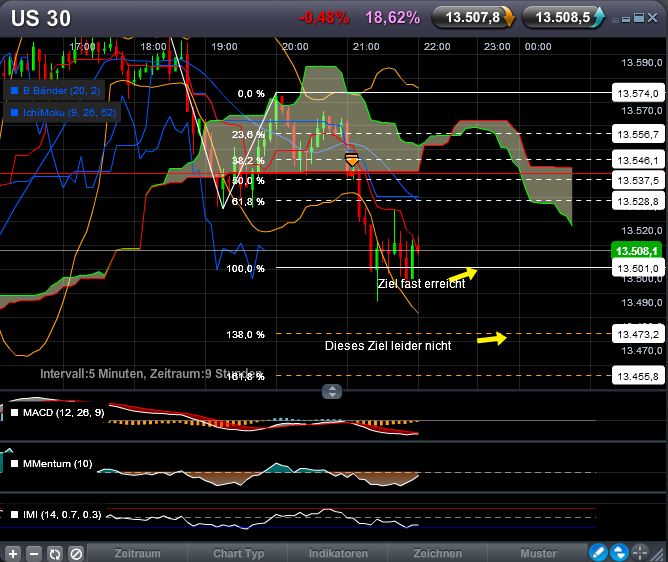
Task: Refresh the chart with reload icon
Action: [55, 553]
